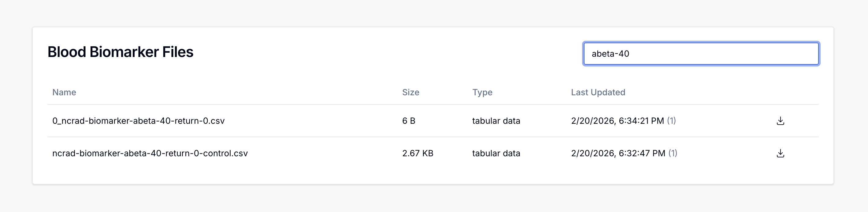Click the Type column header
868x212 pixels.
[482, 92]
